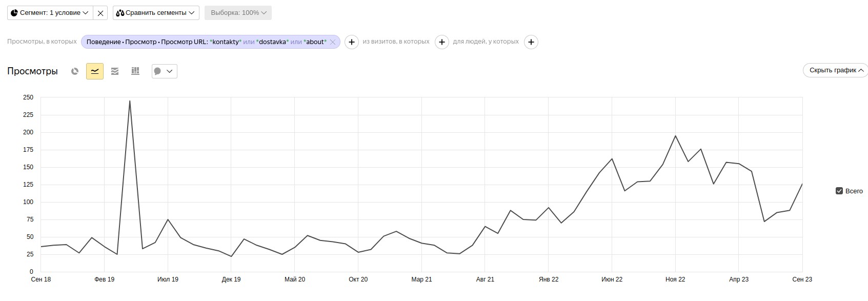Add condition for для людей, у которых
868x301 pixels.
click(531, 42)
